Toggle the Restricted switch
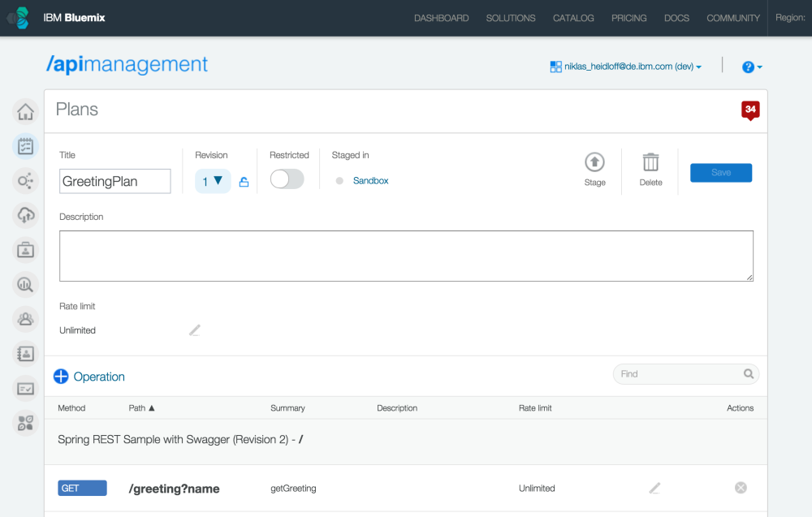This screenshot has height=517, width=812. pos(287,179)
